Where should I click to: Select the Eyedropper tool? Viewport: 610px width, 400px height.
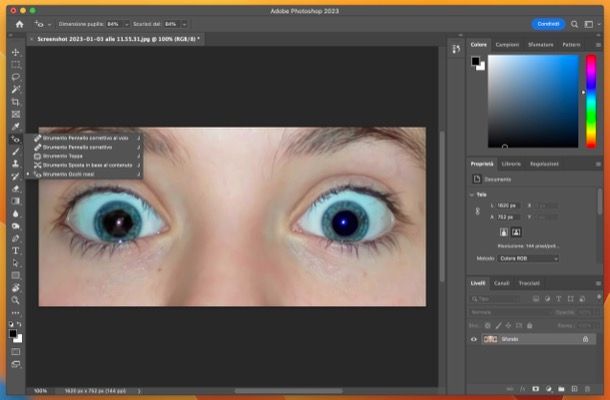(x=15, y=127)
